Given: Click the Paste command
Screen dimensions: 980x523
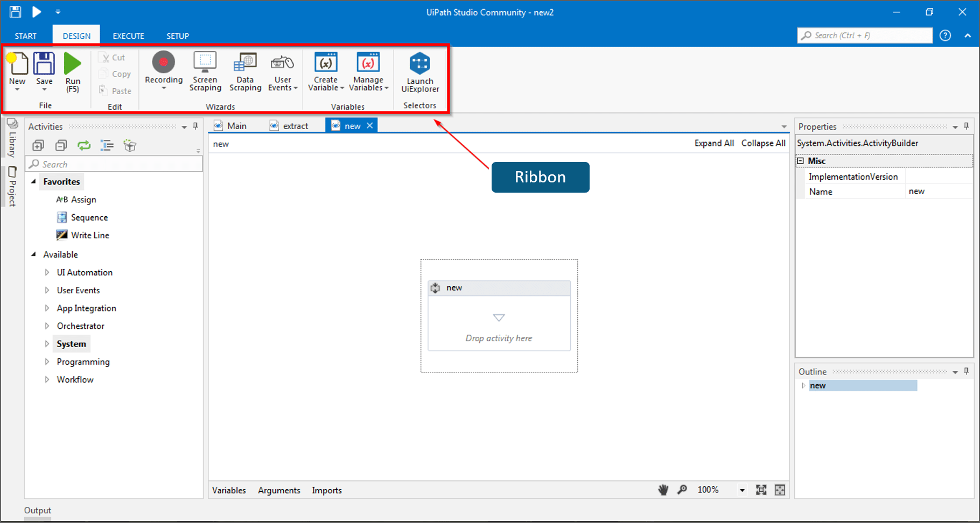Looking at the screenshot, I should 116,91.
